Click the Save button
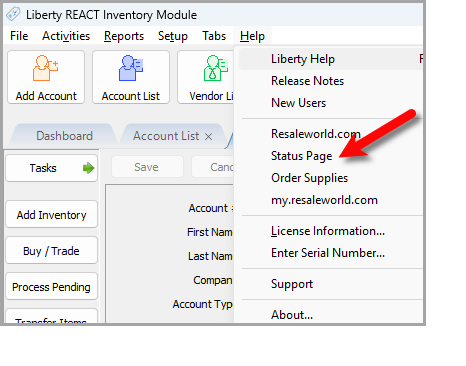 click(x=147, y=167)
